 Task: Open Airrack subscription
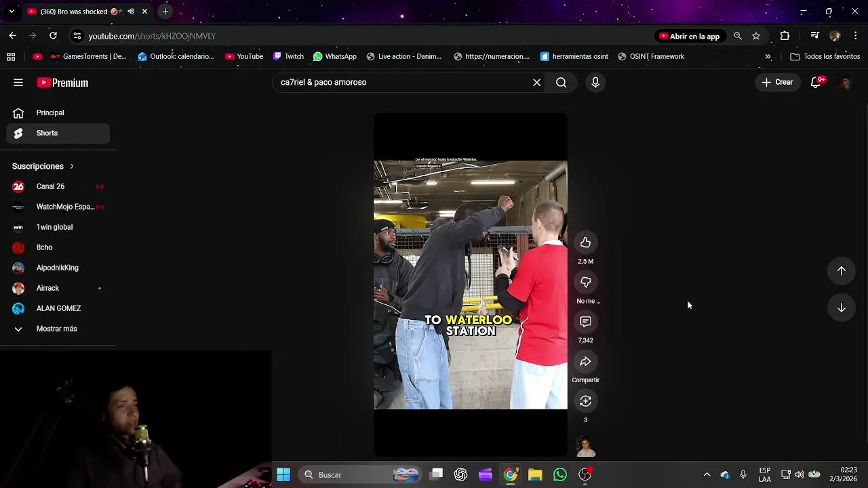pos(58,288)
